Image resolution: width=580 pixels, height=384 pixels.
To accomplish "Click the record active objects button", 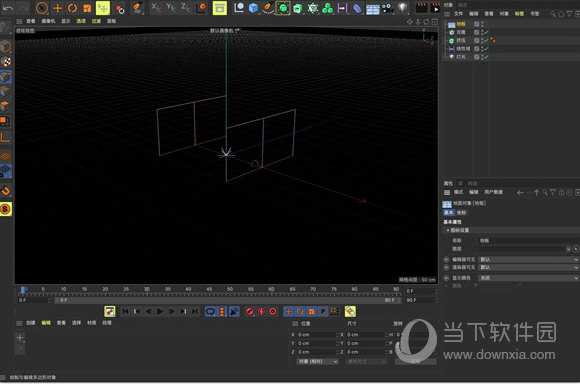I will pos(250,311).
